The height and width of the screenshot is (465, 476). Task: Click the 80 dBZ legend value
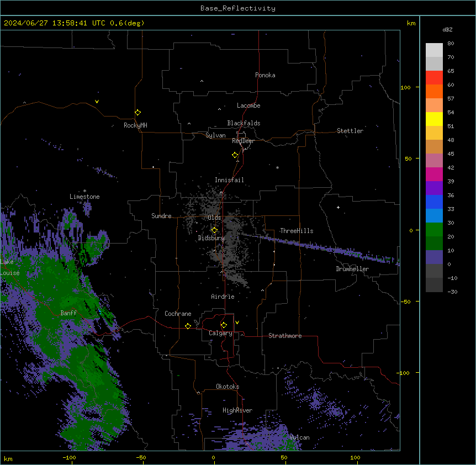[451, 44]
